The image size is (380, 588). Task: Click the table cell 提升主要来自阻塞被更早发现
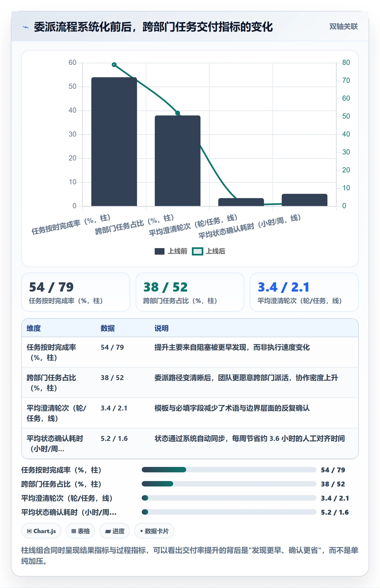coord(232,347)
